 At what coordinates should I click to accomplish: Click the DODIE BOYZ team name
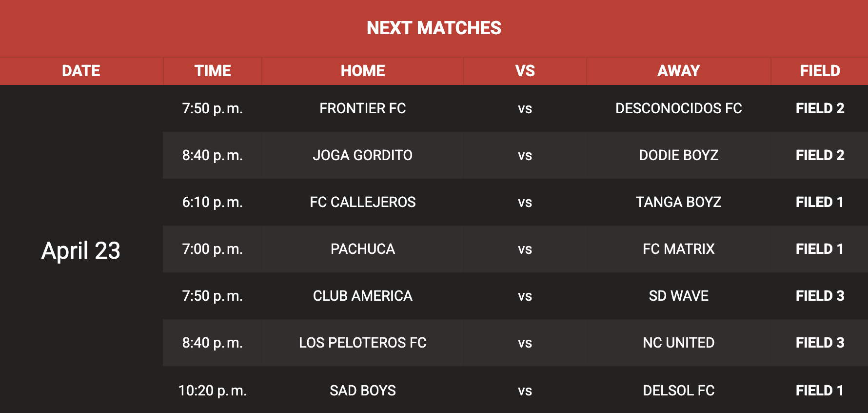pyautogui.click(x=678, y=155)
